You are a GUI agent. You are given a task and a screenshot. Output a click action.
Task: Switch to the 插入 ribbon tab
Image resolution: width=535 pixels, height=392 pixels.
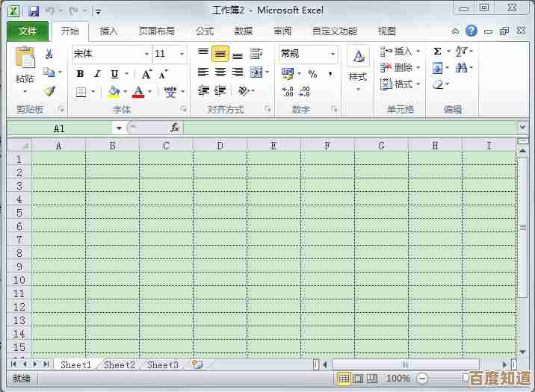click(109, 31)
